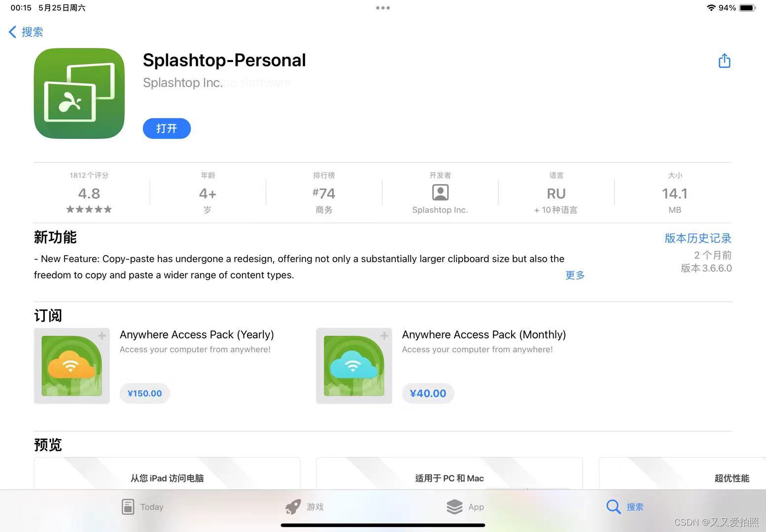Select the 搜索 magnifier tab

613,506
